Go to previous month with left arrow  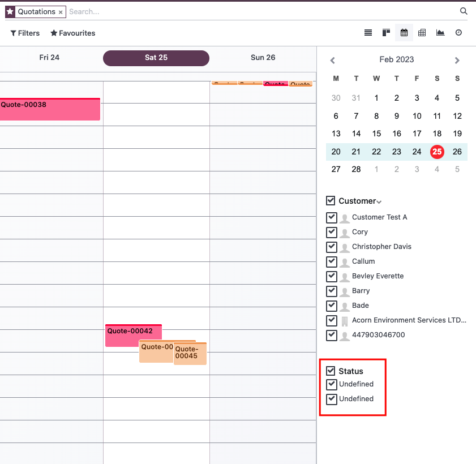point(332,60)
